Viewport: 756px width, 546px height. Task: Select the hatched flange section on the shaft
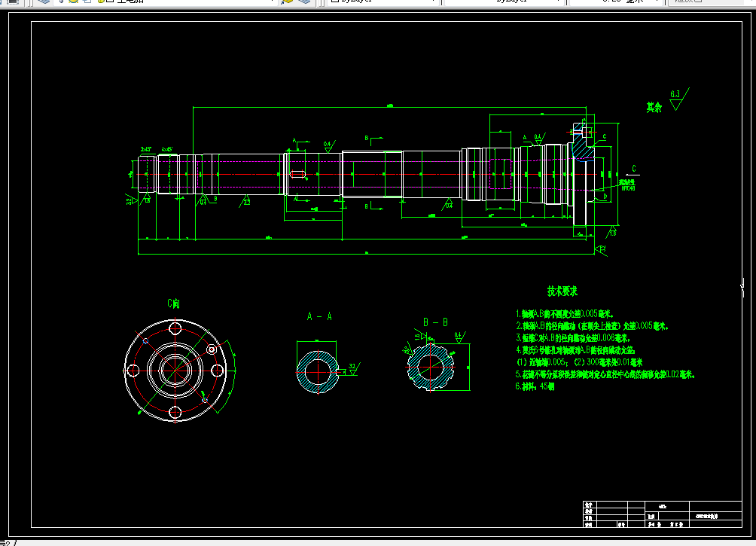(x=583, y=144)
